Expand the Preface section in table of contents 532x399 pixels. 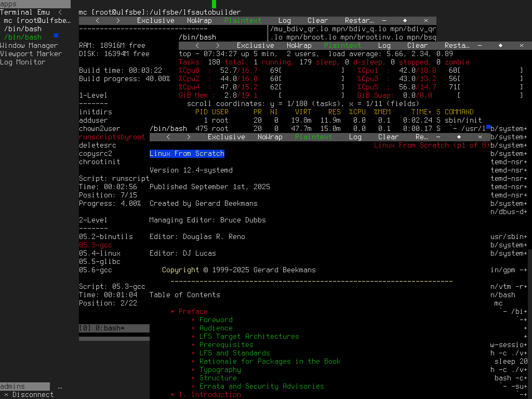click(172, 312)
